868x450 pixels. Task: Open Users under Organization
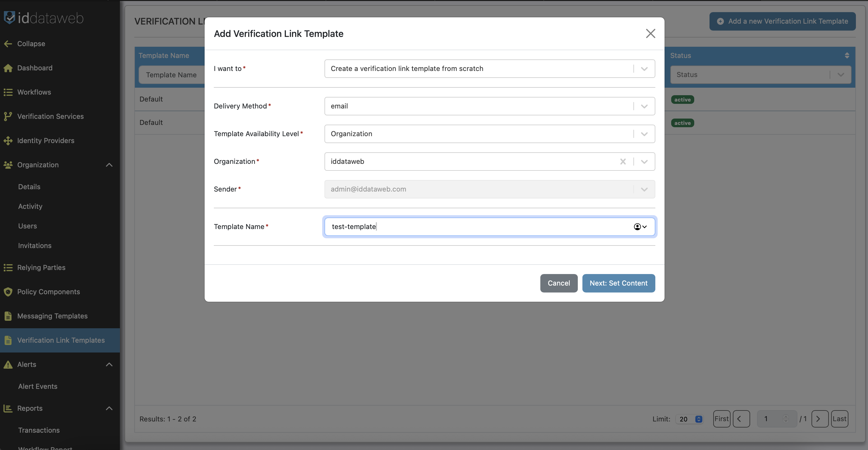click(27, 226)
